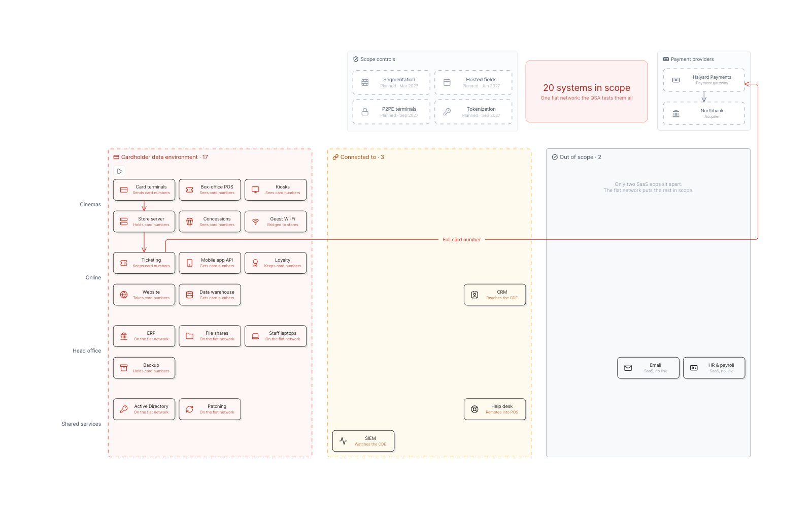The image size is (812, 508).
Task: Click the HR & payroll ID card icon
Action: [694, 368]
